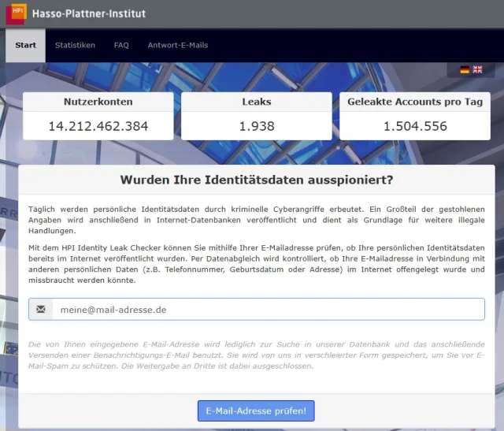
Task: Switch language to German flag
Action: (x=465, y=69)
